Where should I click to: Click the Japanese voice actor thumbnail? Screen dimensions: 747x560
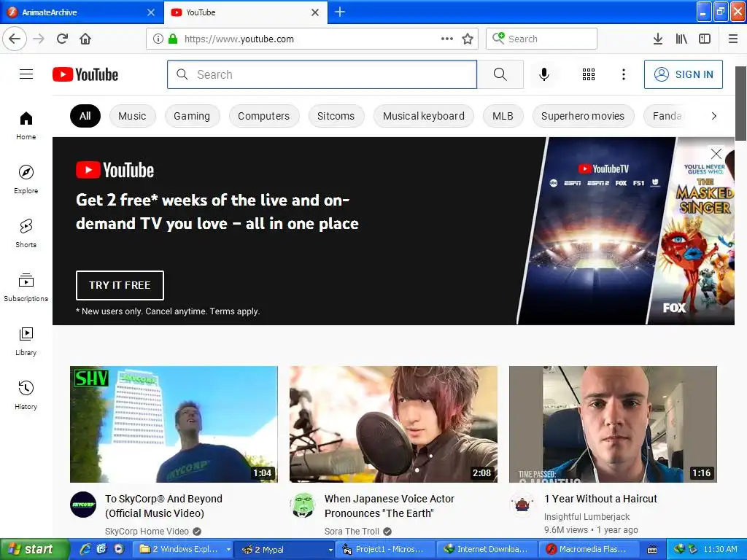pyautogui.click(x=393, y=424)
